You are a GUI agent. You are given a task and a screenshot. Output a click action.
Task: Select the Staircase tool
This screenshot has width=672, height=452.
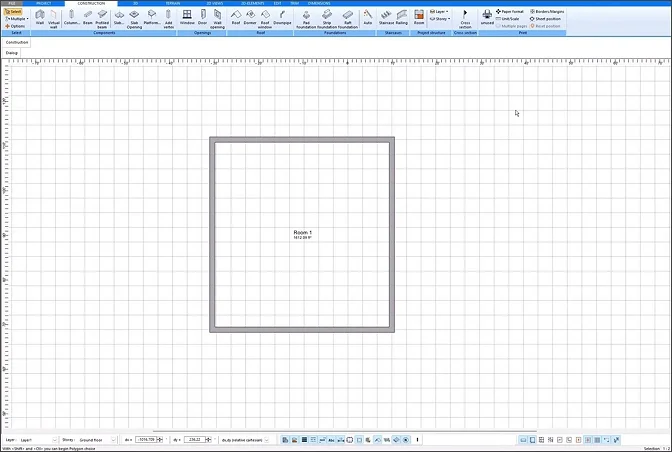pyautogui.click(x=386, y=18)
